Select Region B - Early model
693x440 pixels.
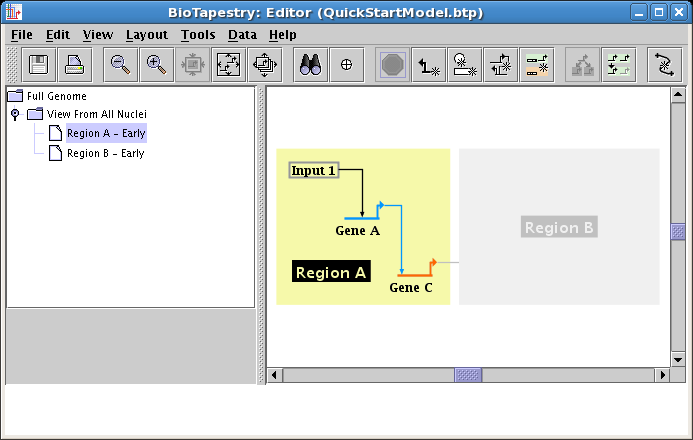(105, 153)
